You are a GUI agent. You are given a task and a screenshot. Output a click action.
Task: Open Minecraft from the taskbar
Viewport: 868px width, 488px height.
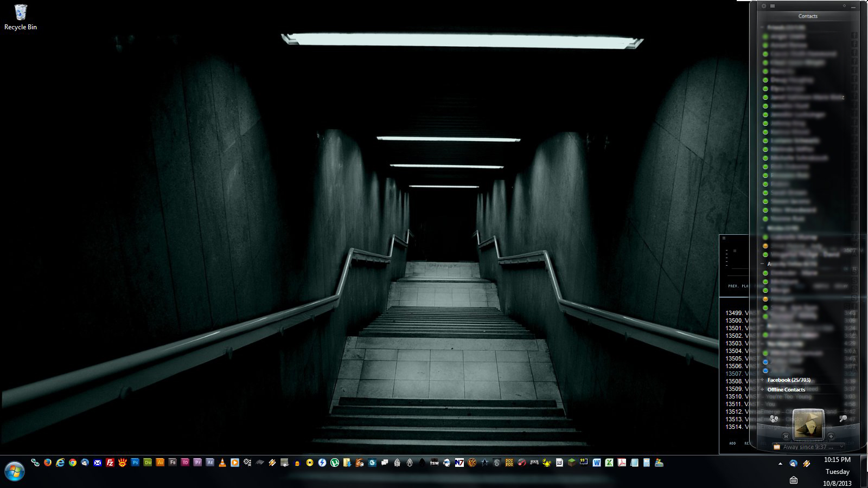572,463
